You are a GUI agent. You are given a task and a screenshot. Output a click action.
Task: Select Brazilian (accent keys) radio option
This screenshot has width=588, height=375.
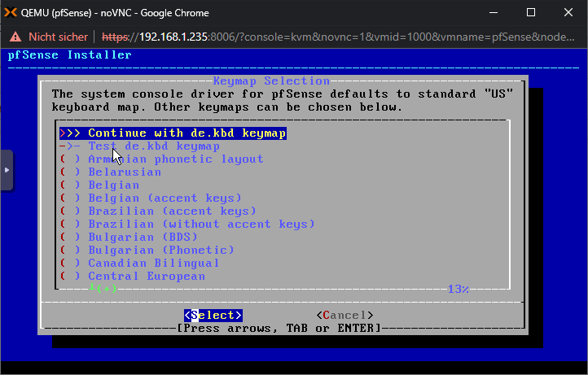(x=158, y=211)
